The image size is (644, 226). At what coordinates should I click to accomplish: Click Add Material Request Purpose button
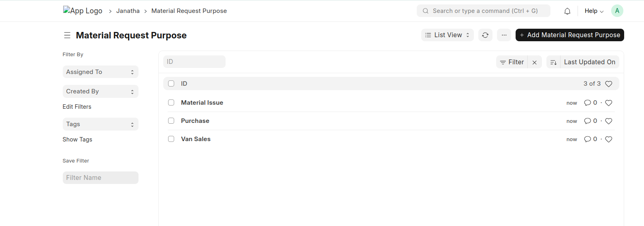(569, 35)
